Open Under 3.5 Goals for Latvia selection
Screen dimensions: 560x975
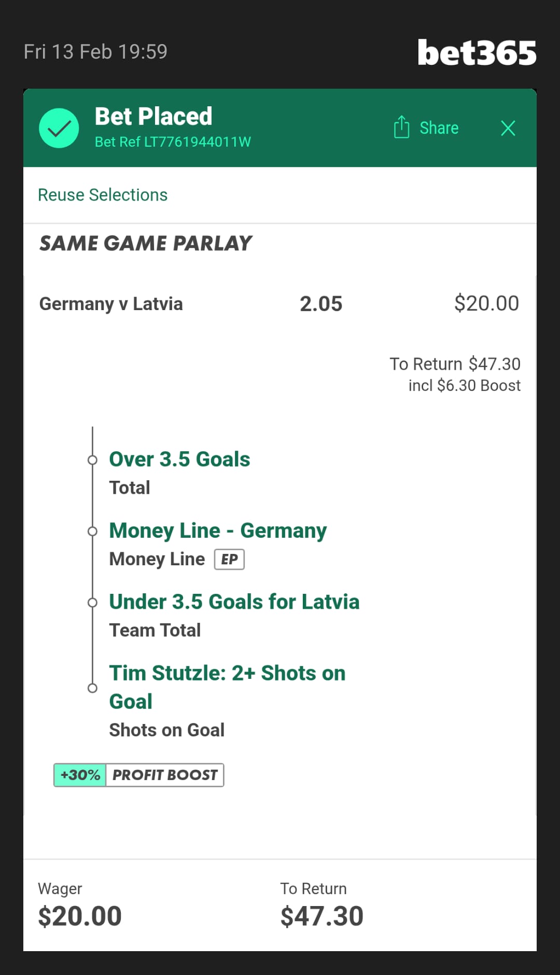tap(234, 602)
